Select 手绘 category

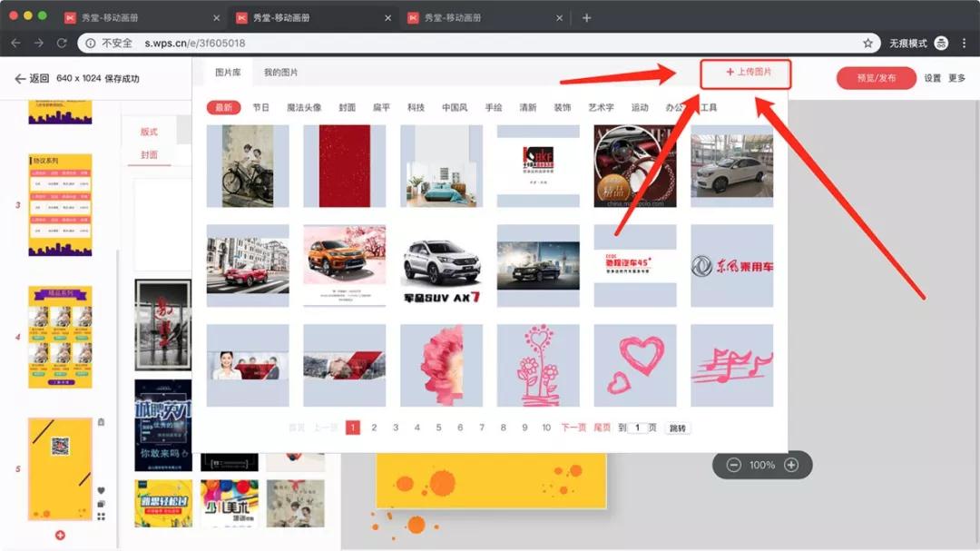coord(494,108)
